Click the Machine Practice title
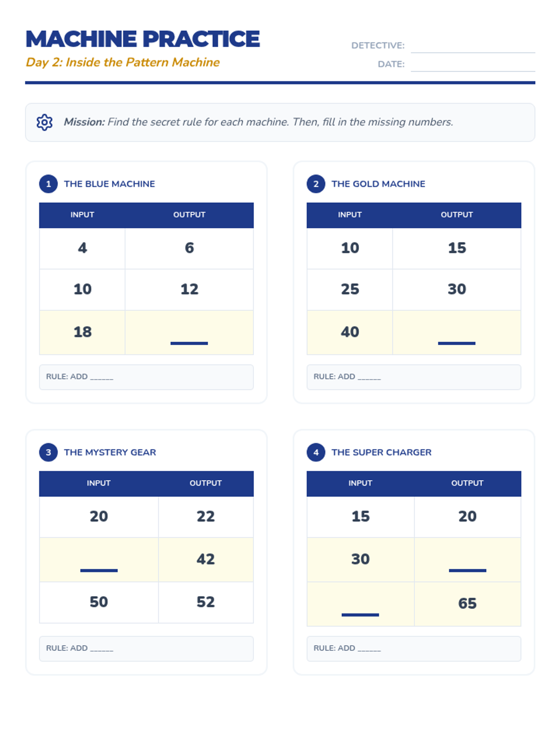Screen dimensions: 560x747 (x=143, y=39)
